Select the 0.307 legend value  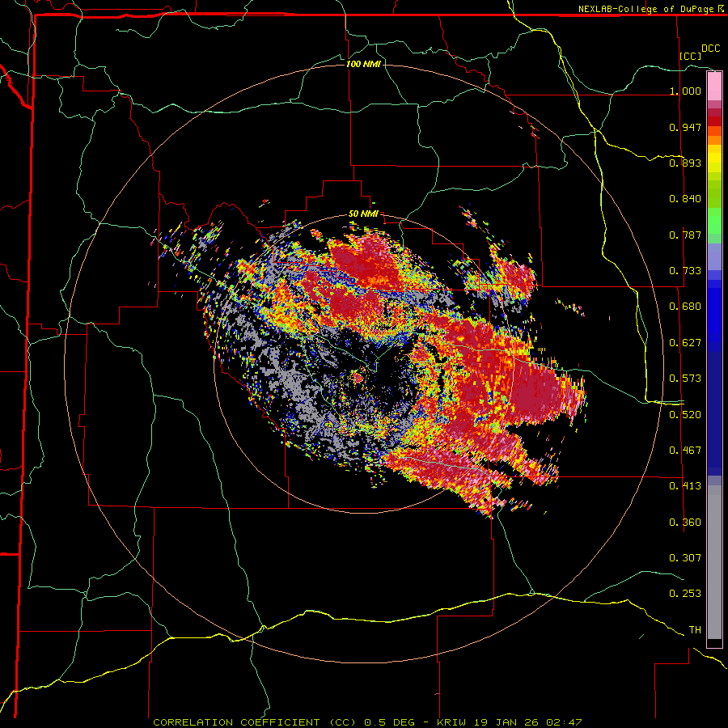685,558
